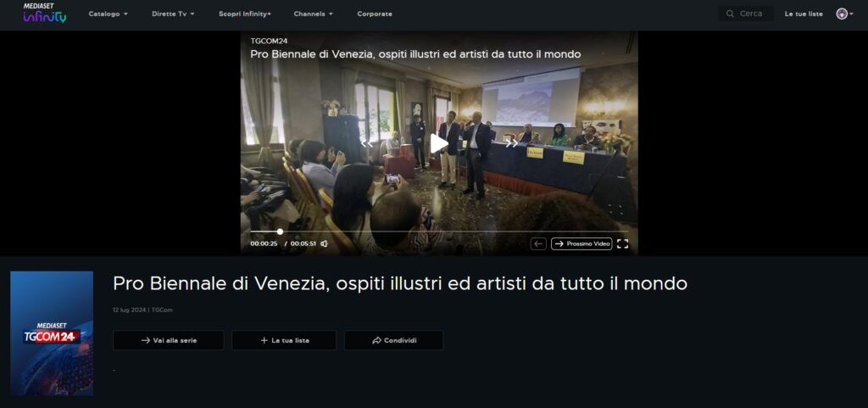Skip forward using double right arrows
Viewport: 868px width, 408px height.
[x=511, y=144]
